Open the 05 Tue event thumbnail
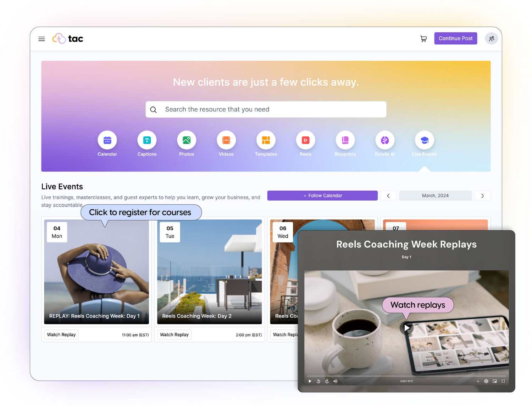This screenshot has width=532, height=408. coord(209,272)
